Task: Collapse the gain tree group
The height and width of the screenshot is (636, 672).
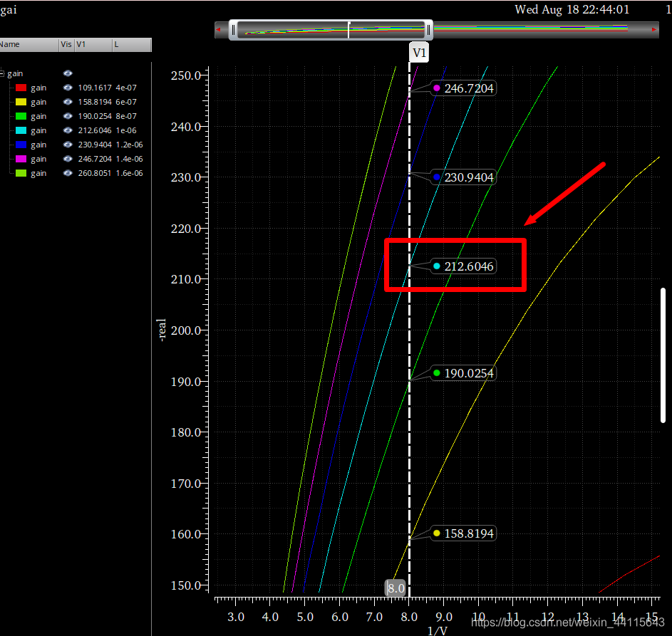Action: 2,73
